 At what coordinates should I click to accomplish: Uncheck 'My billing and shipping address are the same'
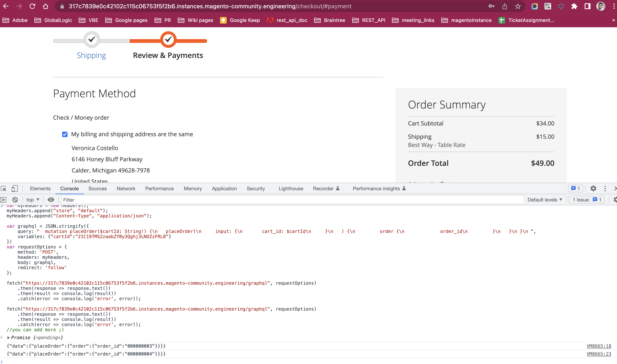(65, 134)
